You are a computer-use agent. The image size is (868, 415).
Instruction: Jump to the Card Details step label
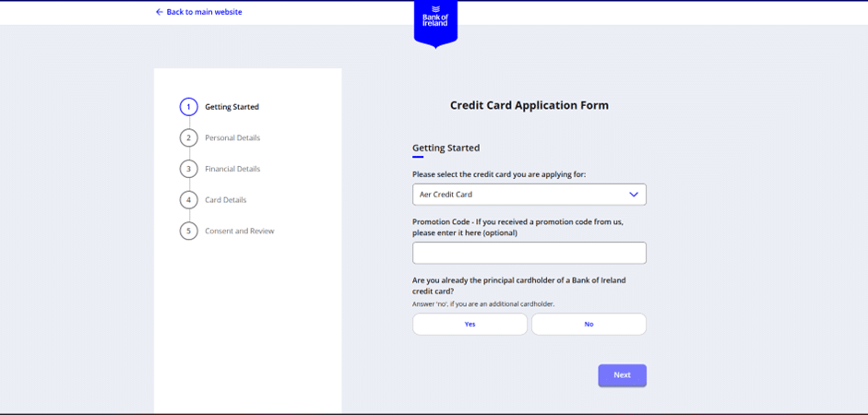[x=225, y=200]
